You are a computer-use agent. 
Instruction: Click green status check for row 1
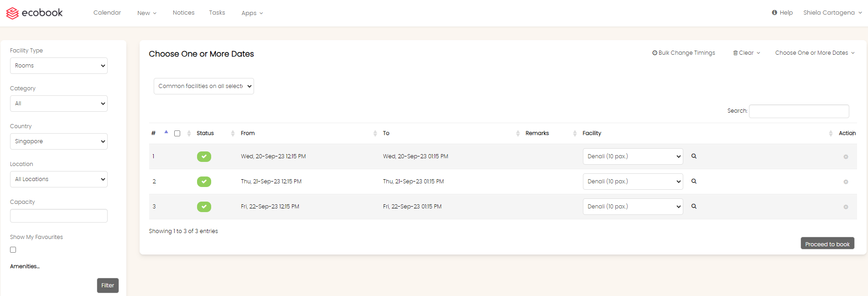204,156
